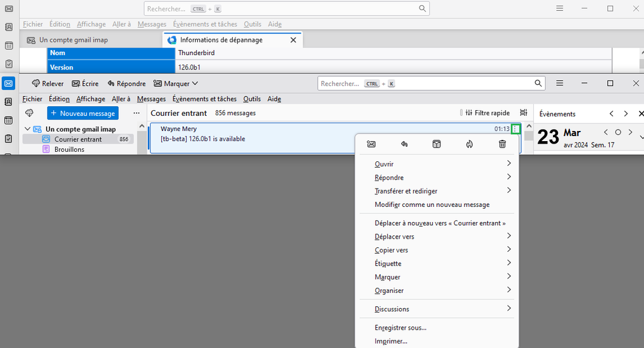Click the Relever get messages button
644x348 pixels.
[x=47, y=84]
